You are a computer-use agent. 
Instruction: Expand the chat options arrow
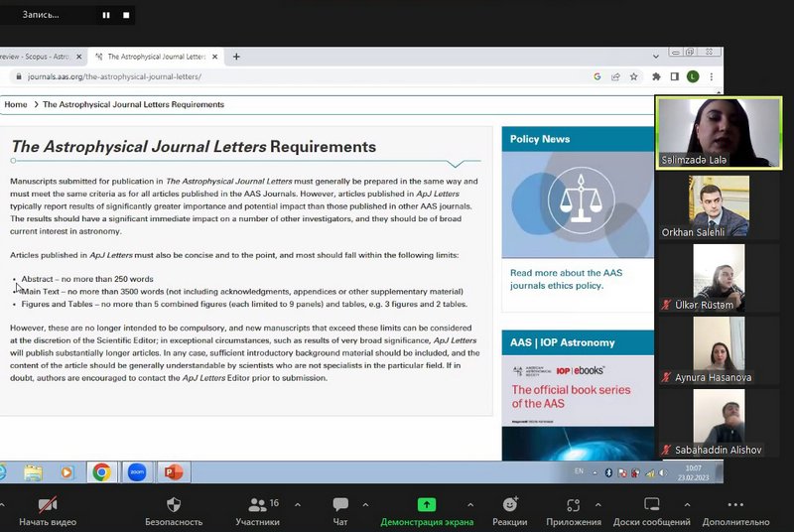pos(365,505)
